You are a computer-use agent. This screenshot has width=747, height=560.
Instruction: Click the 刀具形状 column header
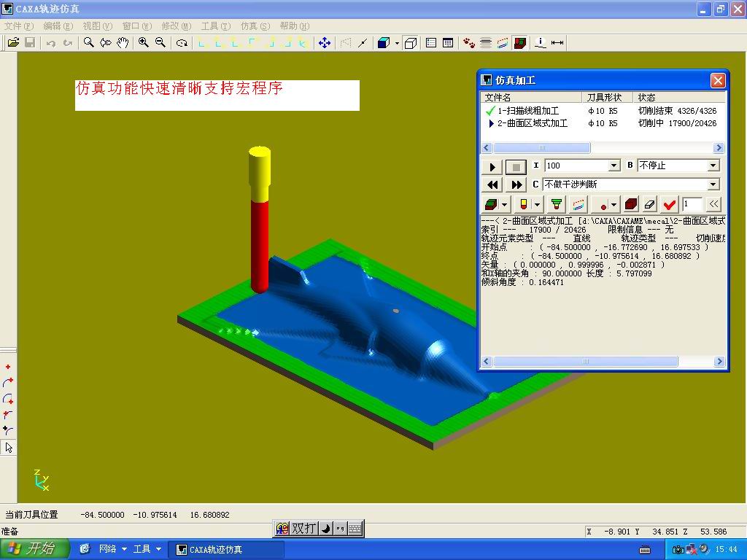click(608, 98)
